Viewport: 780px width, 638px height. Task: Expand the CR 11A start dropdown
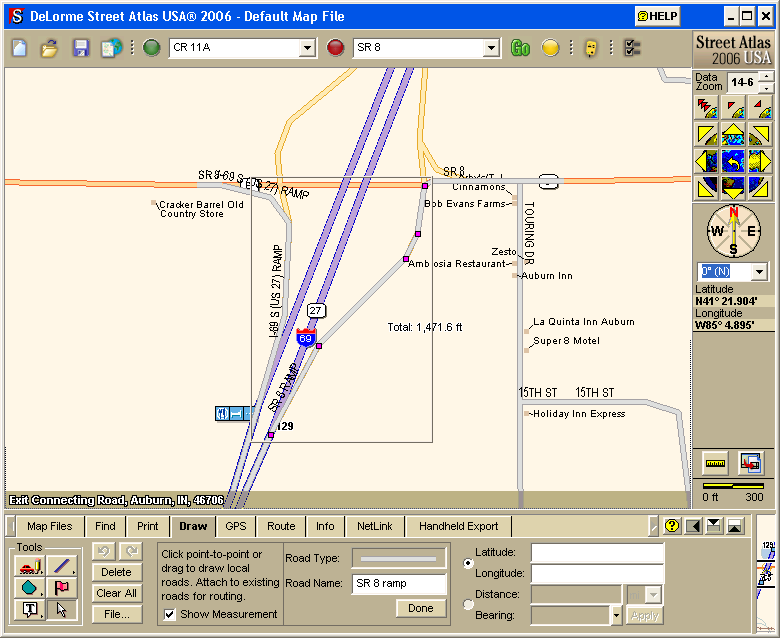[307, 48]
